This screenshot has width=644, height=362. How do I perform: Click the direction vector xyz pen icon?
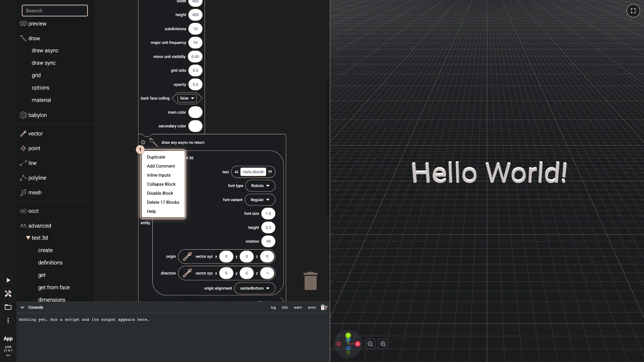[x=187, y=273]
